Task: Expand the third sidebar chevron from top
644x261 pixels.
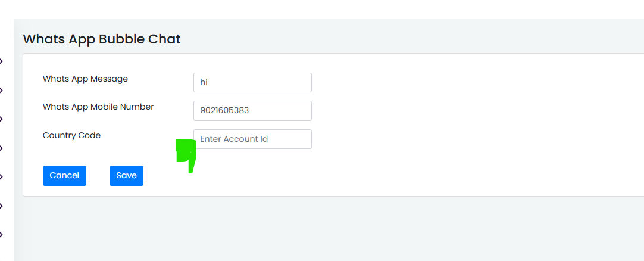Action: (x=1, y=119)
